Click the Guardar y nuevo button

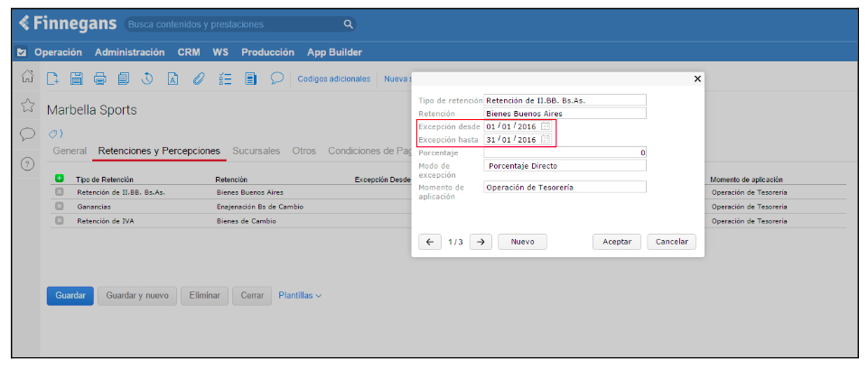136,296
